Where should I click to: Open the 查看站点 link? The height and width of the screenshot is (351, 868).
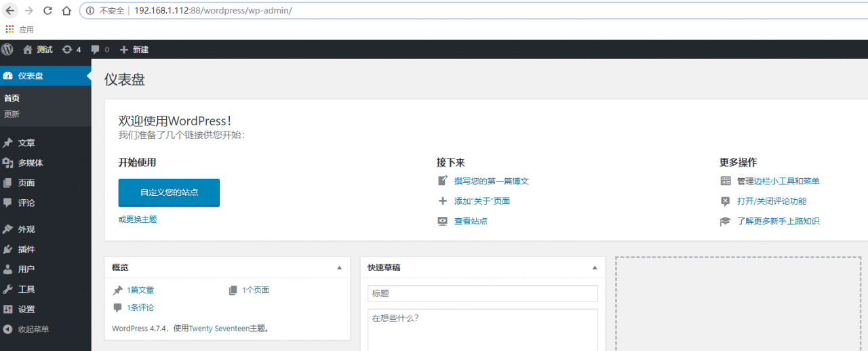coord(471,221)
